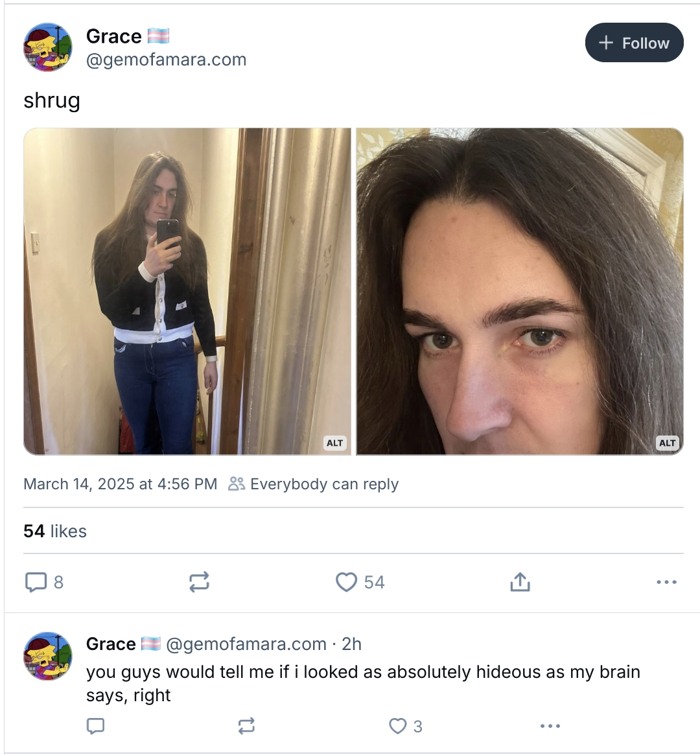Show ALT text on the left photo
The image size is (700, 755).
pyautogui.click(x=334, y=443)
